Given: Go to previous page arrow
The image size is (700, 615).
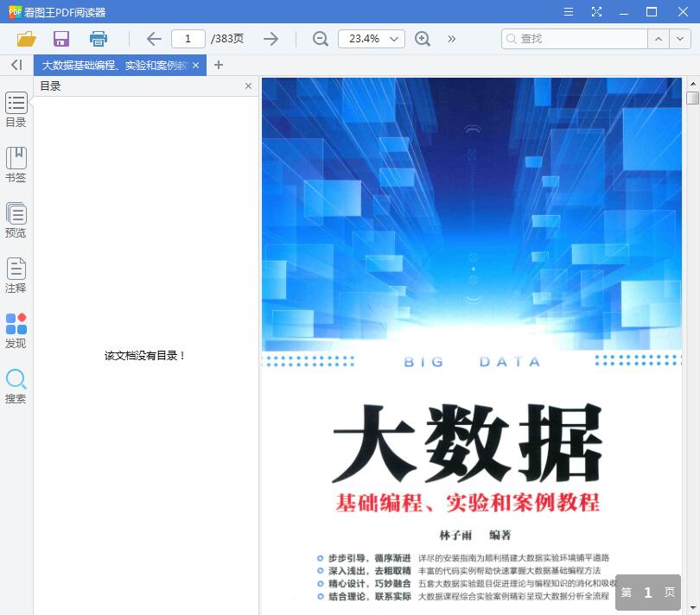Looking at the screenshot, I should (x=154, y=39).
